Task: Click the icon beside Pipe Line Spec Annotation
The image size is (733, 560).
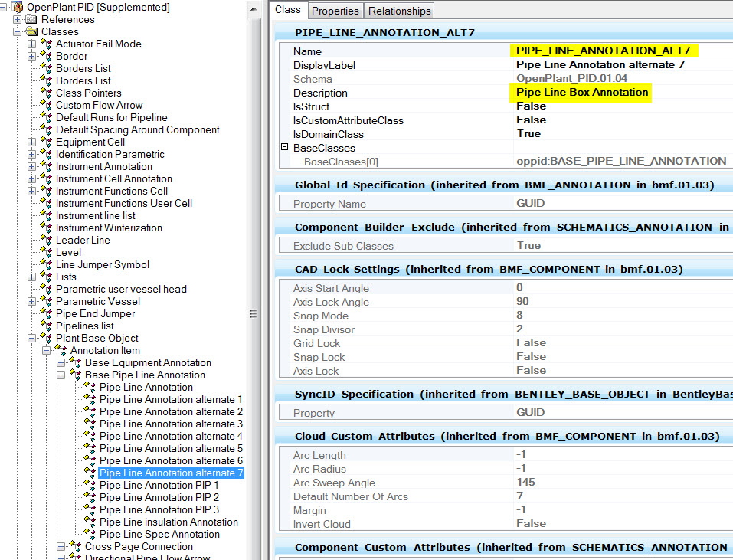Action: coord(90,534)
